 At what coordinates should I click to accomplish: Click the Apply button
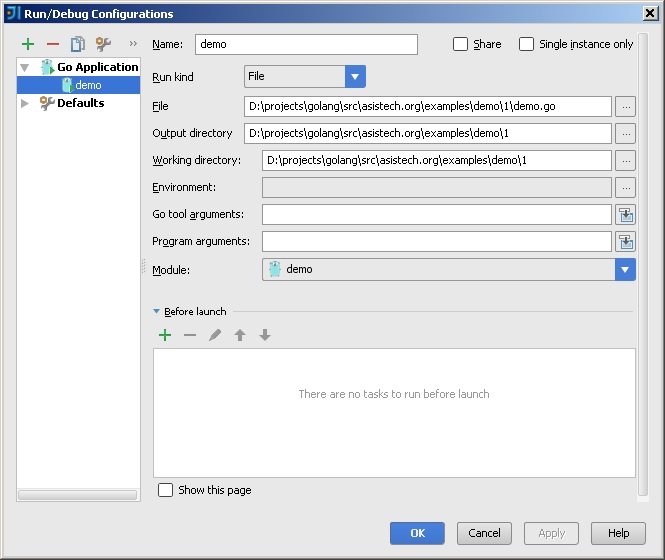click(x=551, y=533)
